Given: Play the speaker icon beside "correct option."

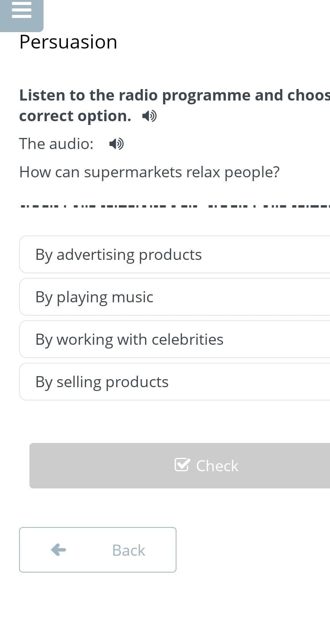Looking at the screenshot, I should coord(149,116).
